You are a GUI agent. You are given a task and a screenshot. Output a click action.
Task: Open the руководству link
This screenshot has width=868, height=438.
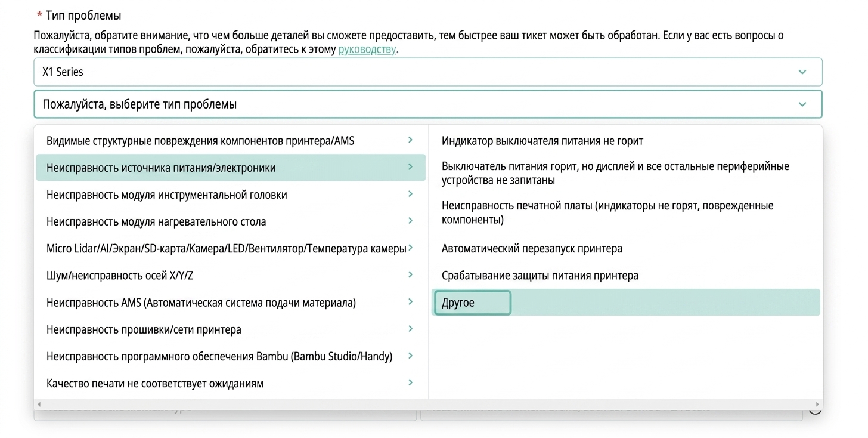click(x=367, y=50)
